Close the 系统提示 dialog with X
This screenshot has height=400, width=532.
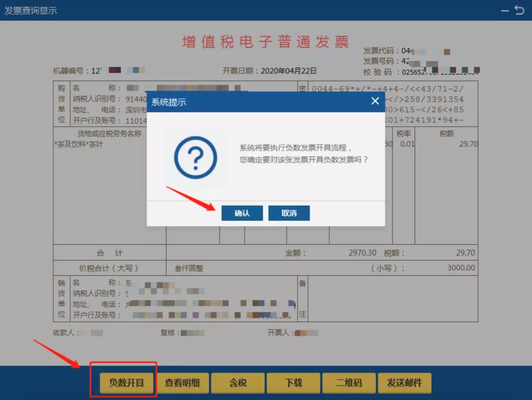pos(375,101)
